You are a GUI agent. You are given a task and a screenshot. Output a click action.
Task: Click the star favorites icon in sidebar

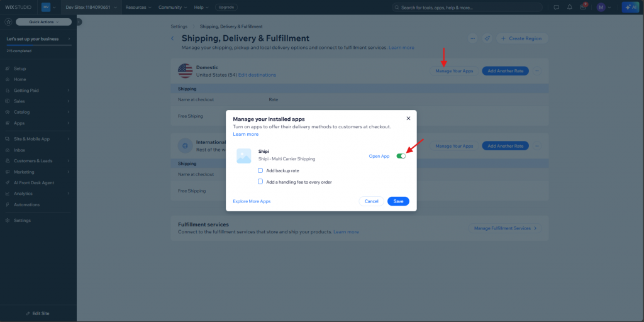coord(8,21)
